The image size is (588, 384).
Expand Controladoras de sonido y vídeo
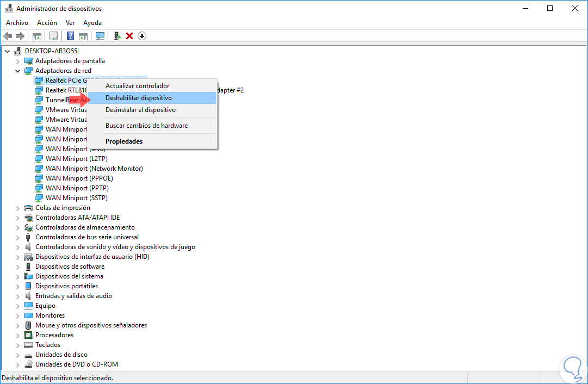point(17,246)
